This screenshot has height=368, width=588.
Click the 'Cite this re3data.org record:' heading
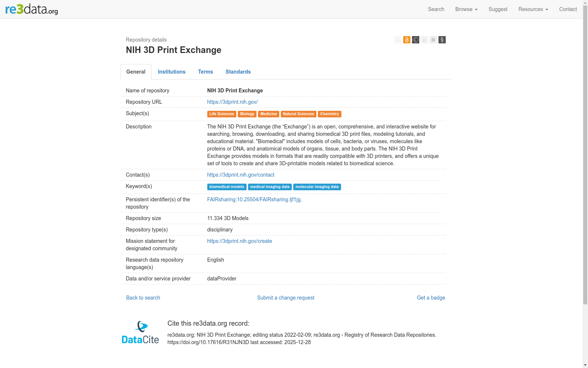[208, 323]
